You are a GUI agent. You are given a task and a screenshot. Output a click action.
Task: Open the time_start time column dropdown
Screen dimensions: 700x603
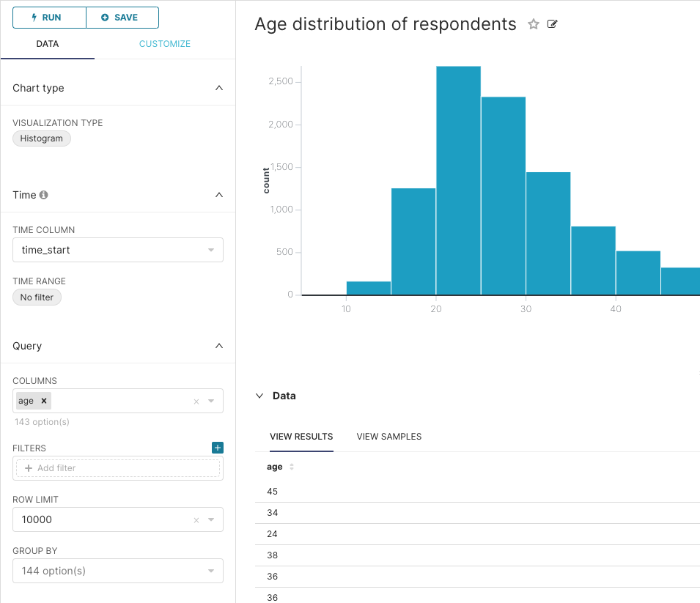pos(118,250)
